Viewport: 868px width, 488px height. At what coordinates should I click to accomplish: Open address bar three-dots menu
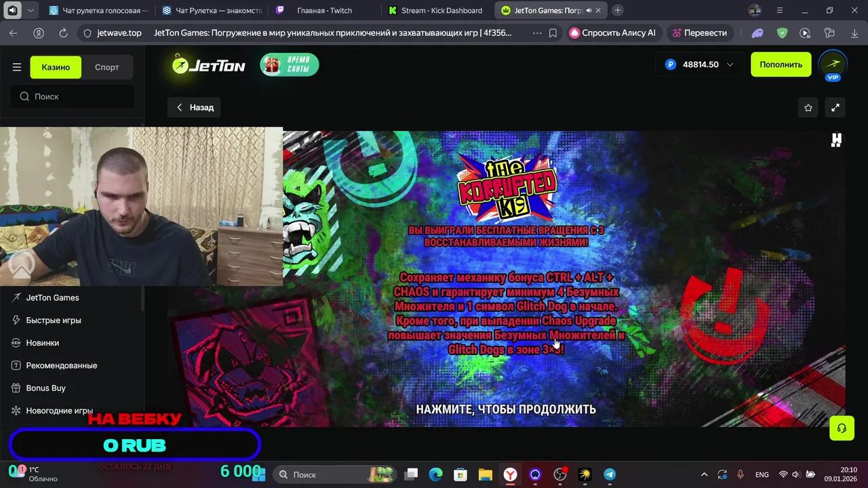[x=537, y=33]
